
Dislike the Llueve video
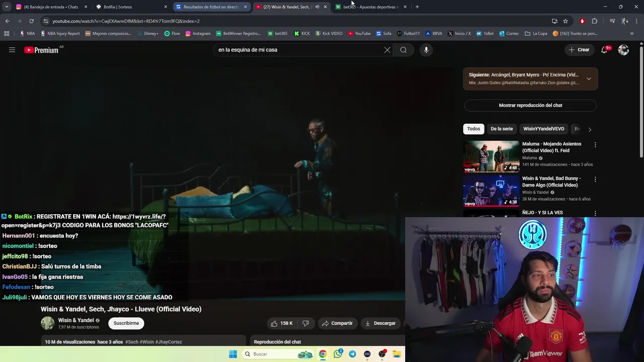[x=305, y=323]
